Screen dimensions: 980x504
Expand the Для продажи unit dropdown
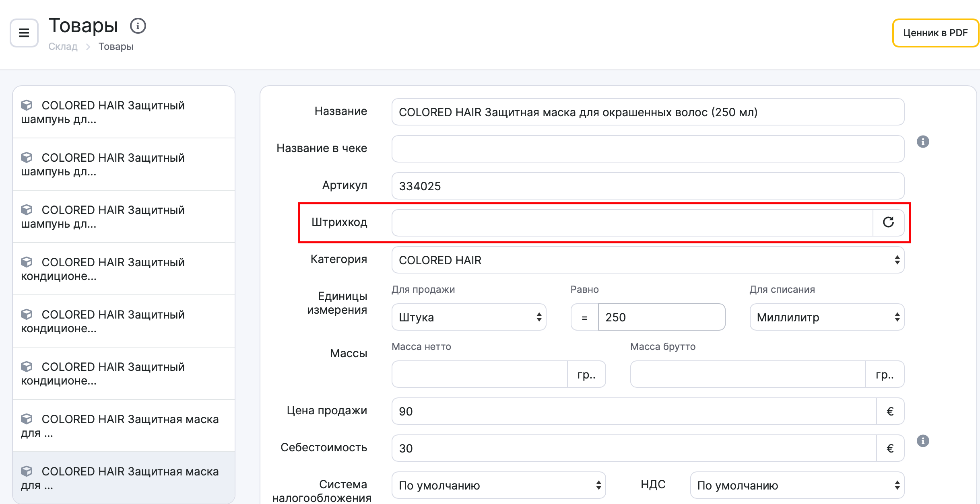(468, 317)
